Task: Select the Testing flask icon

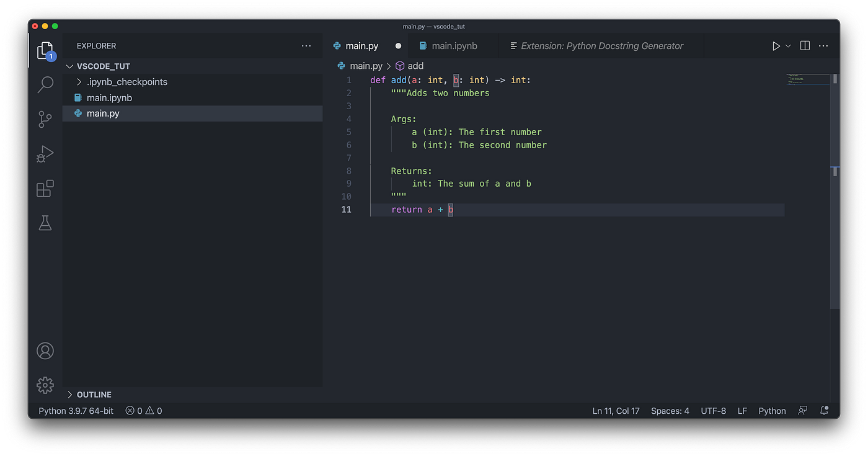Action: [x=45, y=223]
